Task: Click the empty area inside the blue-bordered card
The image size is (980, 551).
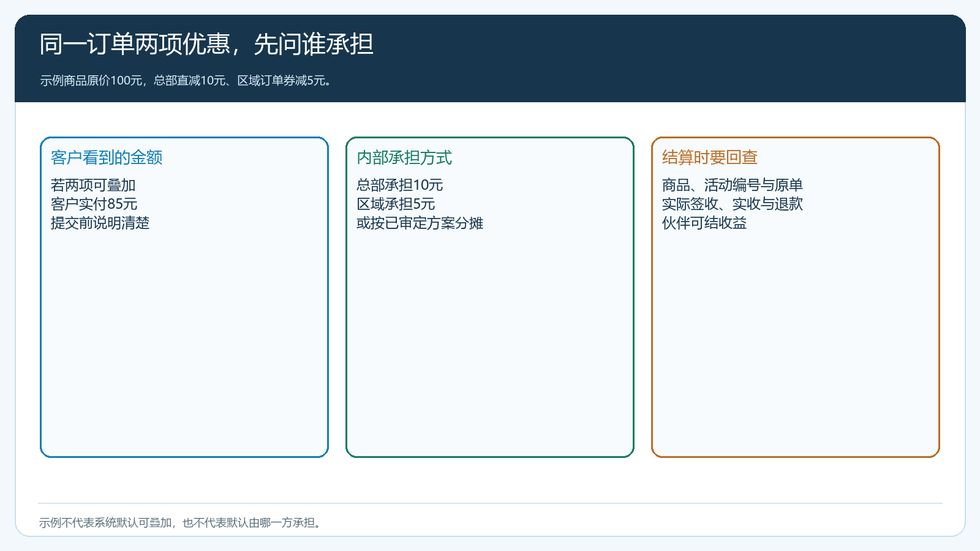Action: 184,343
